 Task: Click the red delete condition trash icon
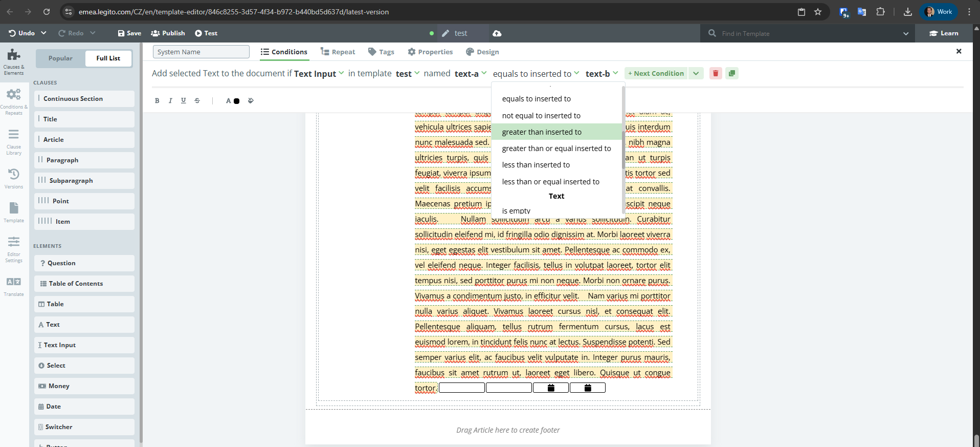716,73
